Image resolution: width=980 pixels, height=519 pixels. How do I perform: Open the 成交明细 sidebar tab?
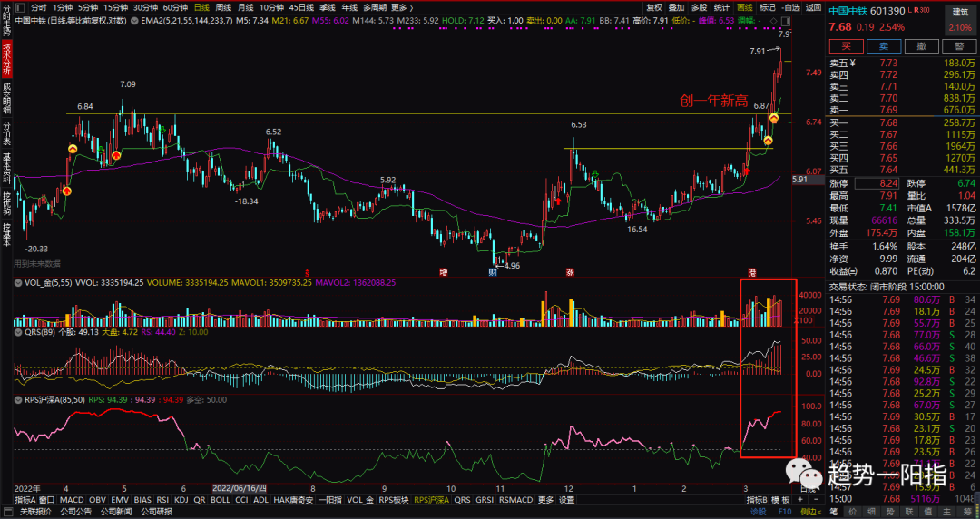[x=6, y=99]
